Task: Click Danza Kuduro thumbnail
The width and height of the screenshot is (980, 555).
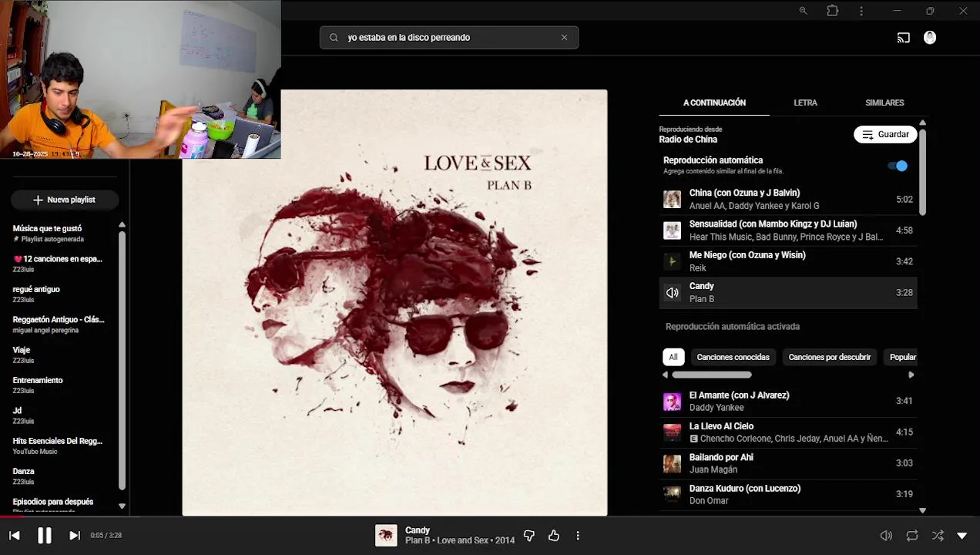Action: click(x=673, y=494)
